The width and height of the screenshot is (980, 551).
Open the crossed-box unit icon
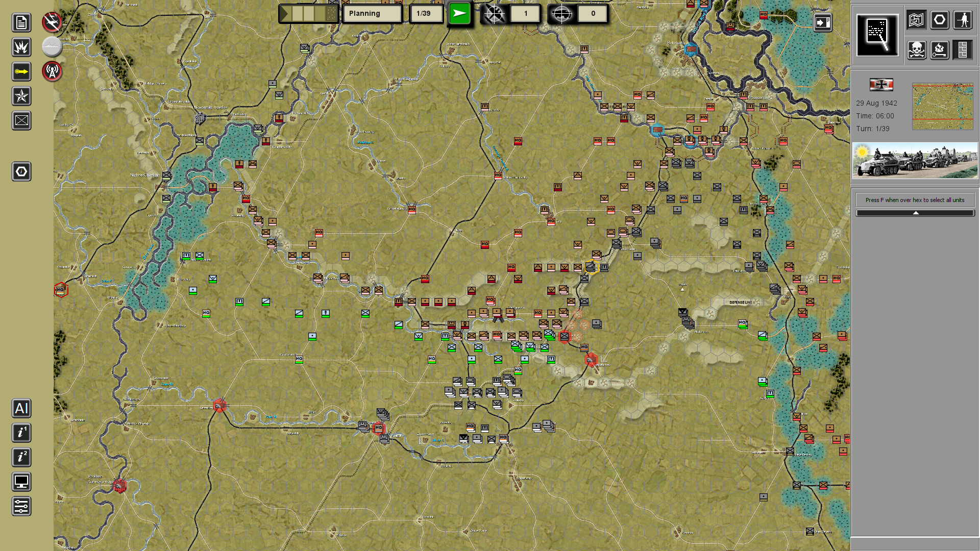click(x=21, y=120)
